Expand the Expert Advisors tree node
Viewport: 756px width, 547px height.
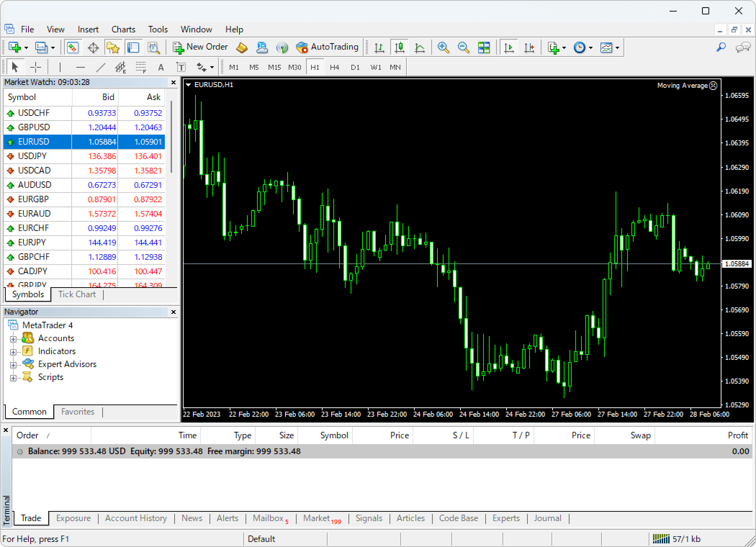point(13,365)
